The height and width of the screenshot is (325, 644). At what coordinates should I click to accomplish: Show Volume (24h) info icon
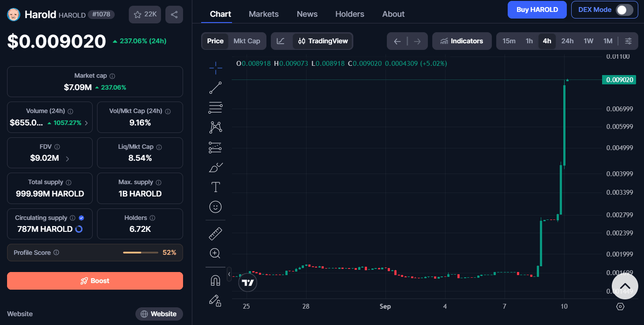[70, 112]
